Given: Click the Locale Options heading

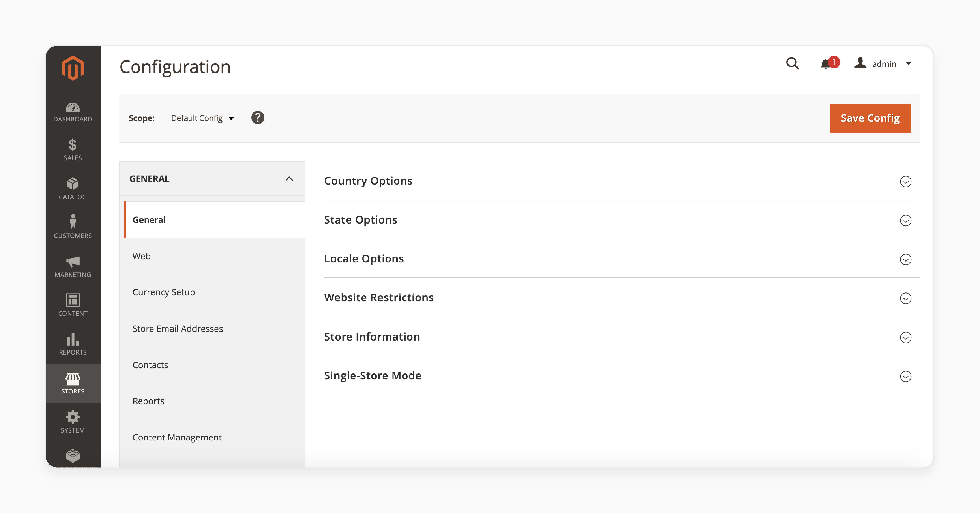Looking at the screenshot, I should [364, 259].
